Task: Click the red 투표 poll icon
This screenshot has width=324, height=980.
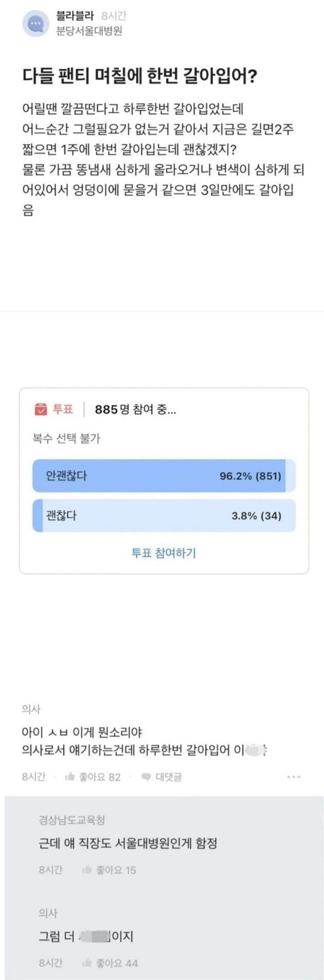Action: point(40,409)
